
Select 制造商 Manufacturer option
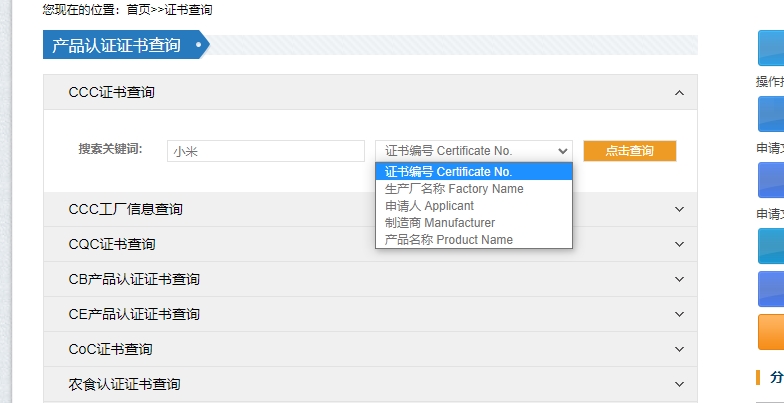(440, 223)
